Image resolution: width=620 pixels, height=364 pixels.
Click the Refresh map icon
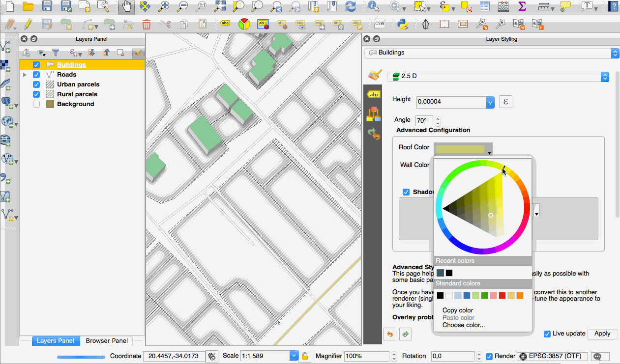pos(350,6)
